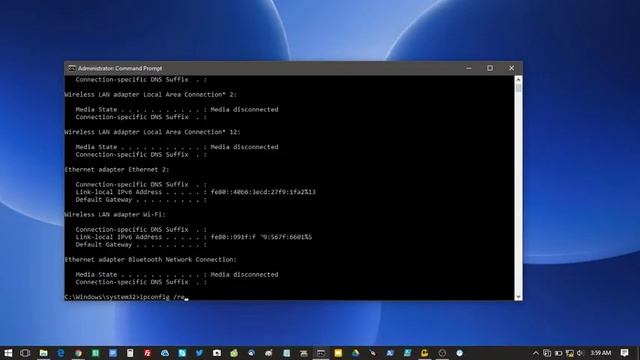Open Task View on the taskbar
Image resolution: width=640 pixels, height=360 pixels.
point(25,353)
